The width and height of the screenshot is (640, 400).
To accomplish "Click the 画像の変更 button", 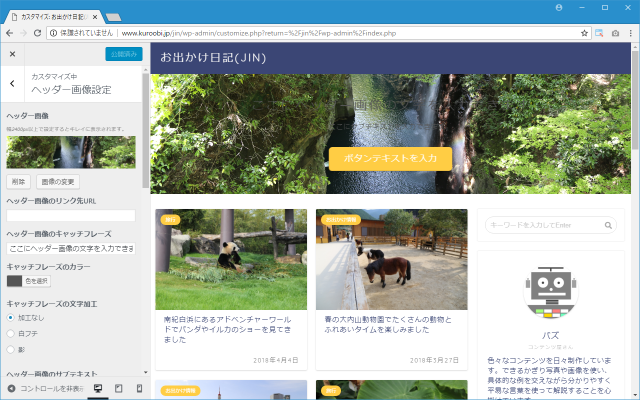I will [x=58, y=182].
